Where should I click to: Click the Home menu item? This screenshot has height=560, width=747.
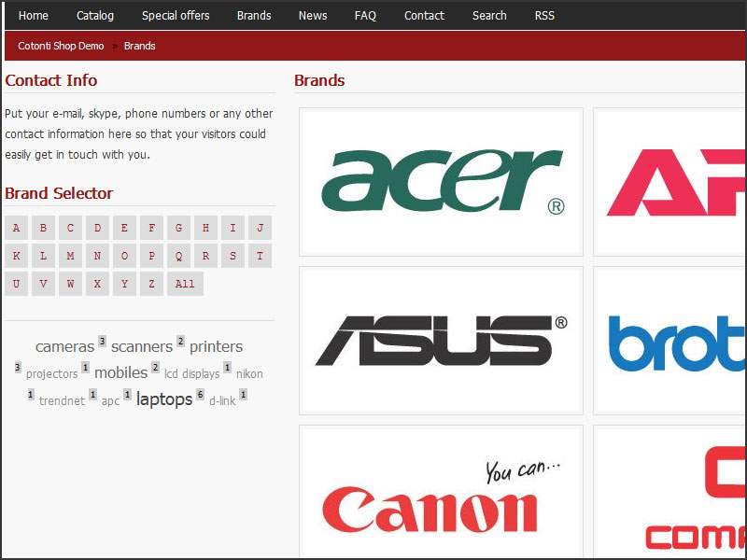point(34,16)
